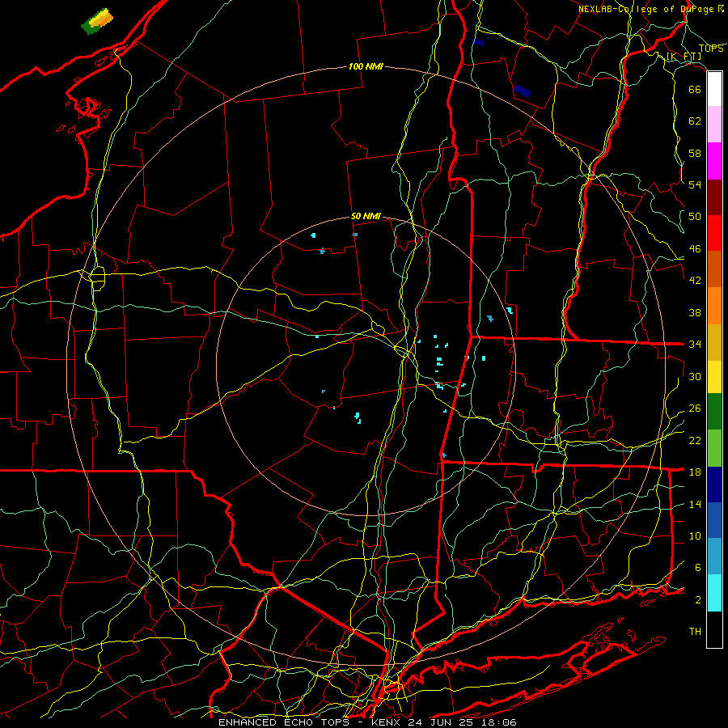Click the TH threshold label

click(695, 631)
